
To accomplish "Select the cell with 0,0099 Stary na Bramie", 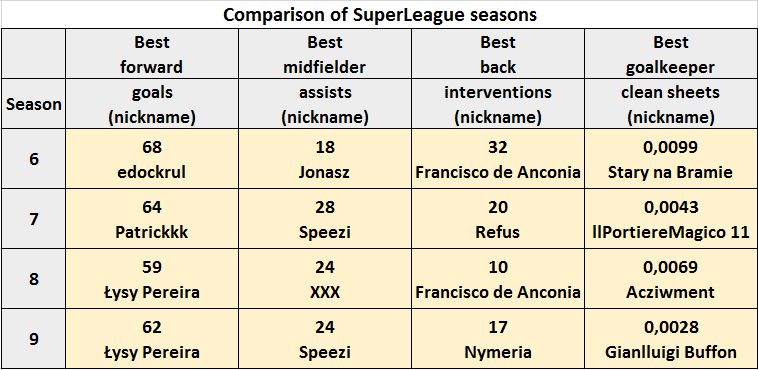I will [671, 159].
